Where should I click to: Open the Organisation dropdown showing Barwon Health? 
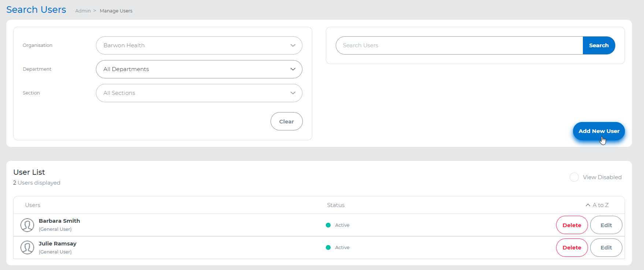(199, 45)
